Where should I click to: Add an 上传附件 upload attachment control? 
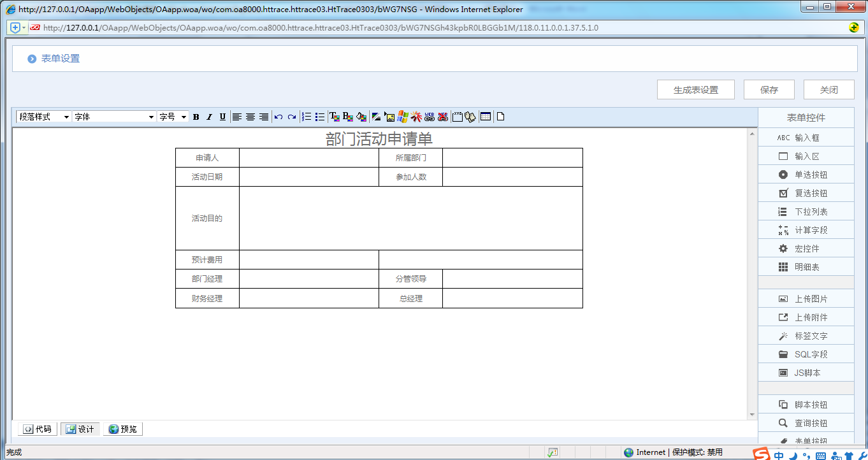tap(806, 317)
